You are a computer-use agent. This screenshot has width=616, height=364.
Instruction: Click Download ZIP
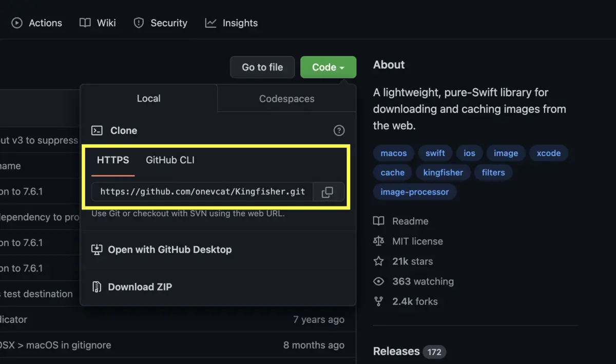pos(131,287)
